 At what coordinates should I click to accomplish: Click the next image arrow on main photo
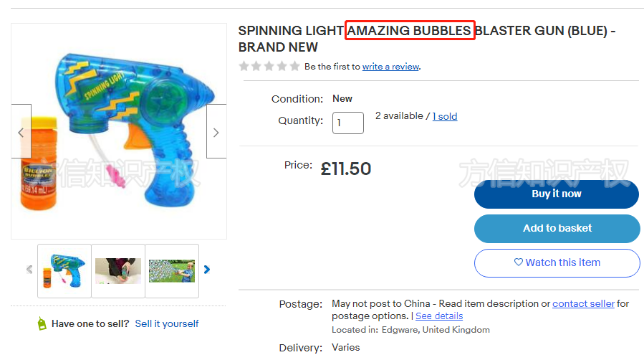pyautogui.click(x=216, y=132)
